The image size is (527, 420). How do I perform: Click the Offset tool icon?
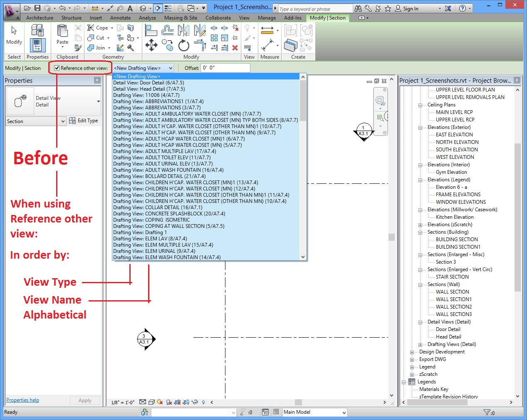click(168, 30)
